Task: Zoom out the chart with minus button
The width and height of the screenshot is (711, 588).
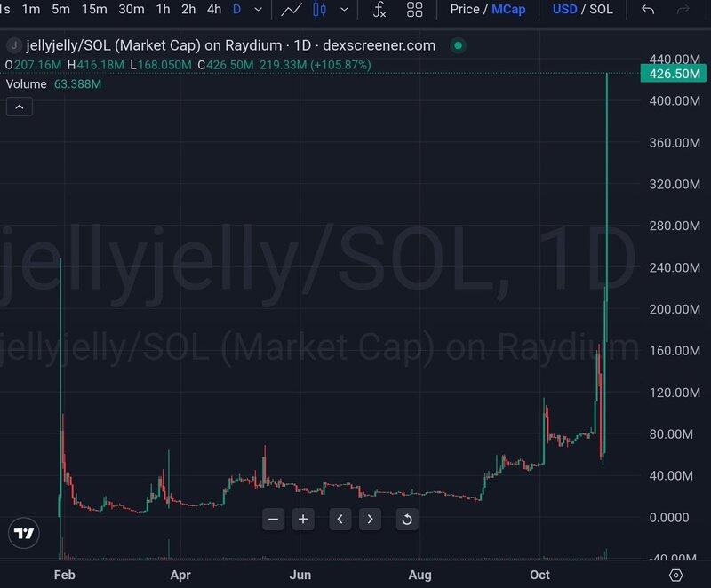Action: click(x=273, y=519)
